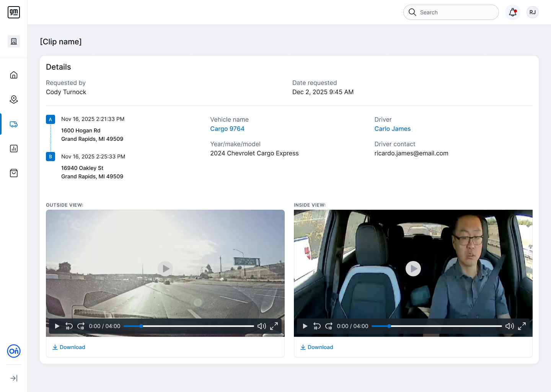Click the point B route marker
Viewport: 551px width, 392px height.
pos(51,157)
